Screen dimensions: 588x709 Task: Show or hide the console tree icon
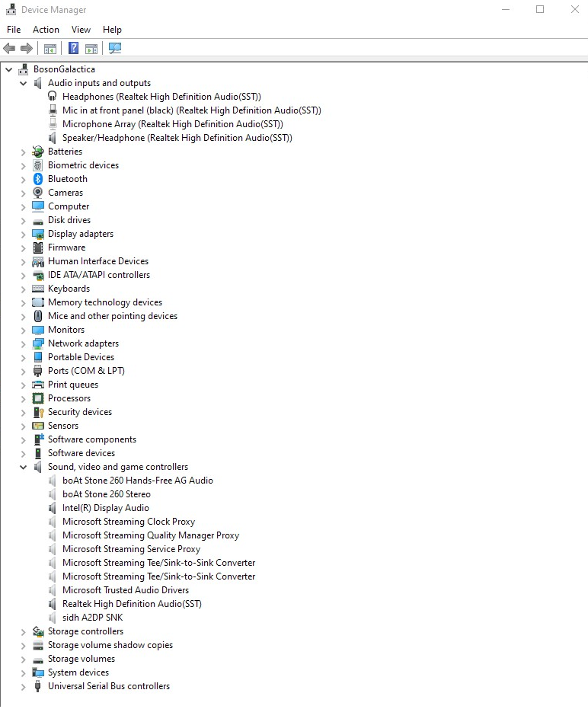[50, 48]
